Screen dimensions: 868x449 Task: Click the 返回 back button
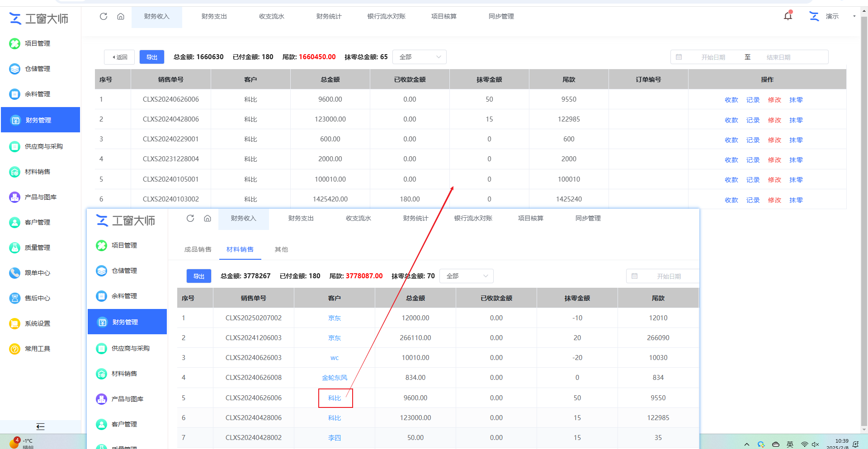119,57
